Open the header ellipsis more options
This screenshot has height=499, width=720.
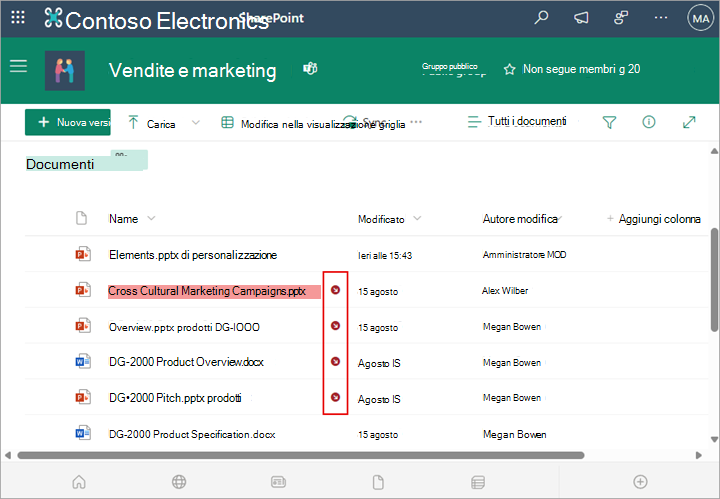tap(661, 17)
